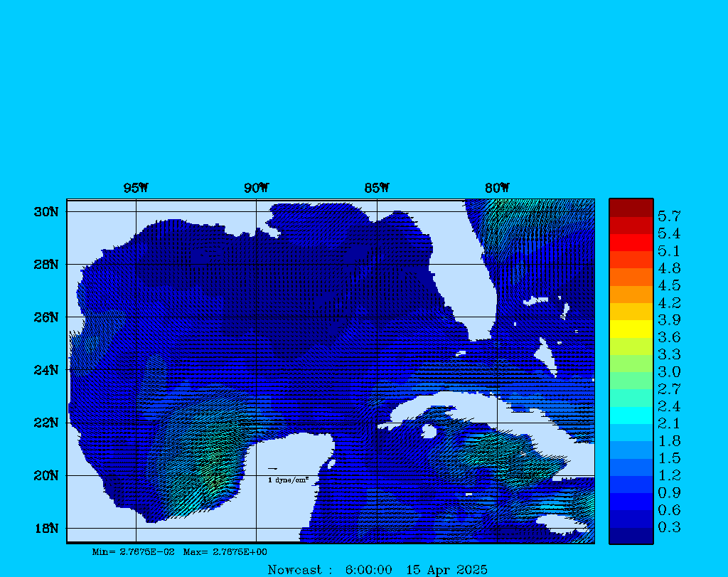Click the 1 dyne/cm² reference vector arrow
Image resolution: width=728 pixels, height=577 pixels.
click(x=272, y=469)
